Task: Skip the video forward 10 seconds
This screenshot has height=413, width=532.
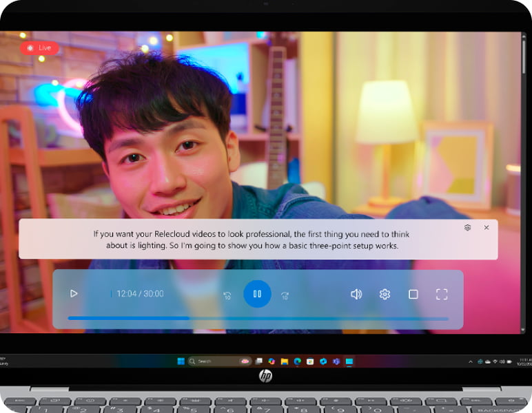Action: pos(285,295)
